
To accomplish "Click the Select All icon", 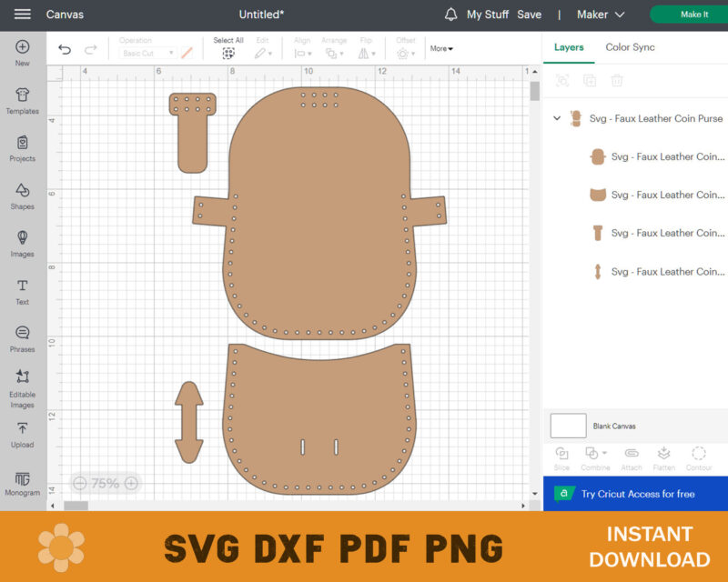I will click(230, 55).
